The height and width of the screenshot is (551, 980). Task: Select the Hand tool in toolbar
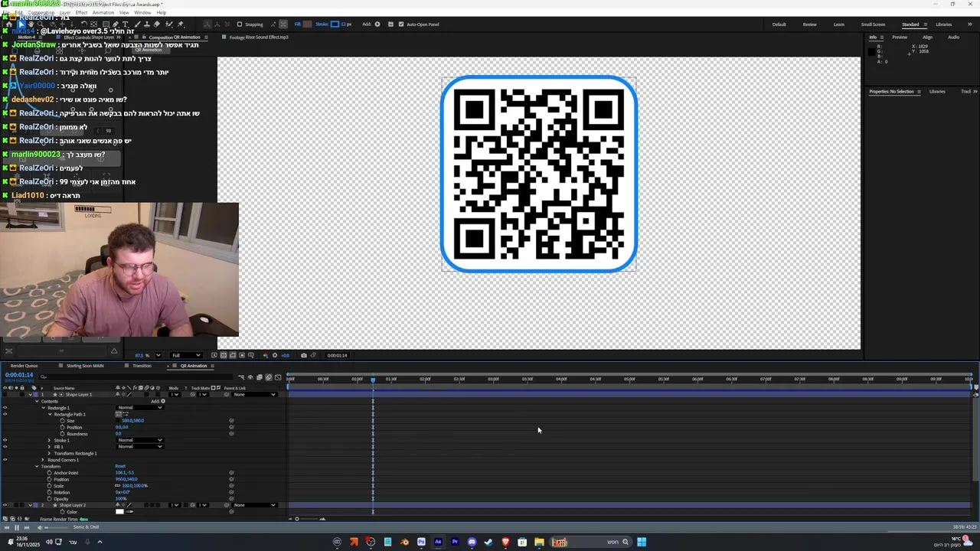point(31,24)
